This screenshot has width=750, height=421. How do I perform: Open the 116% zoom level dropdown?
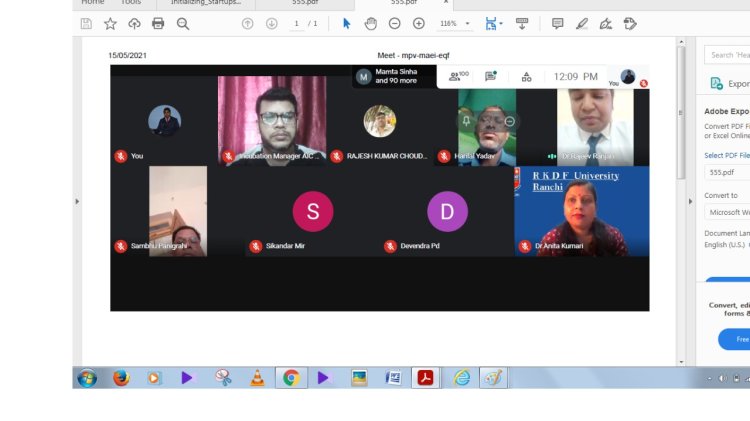(x=453, y=23)
